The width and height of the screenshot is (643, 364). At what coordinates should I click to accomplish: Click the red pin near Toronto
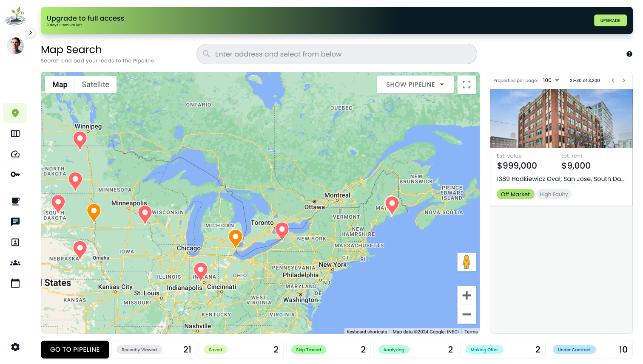(x=282, y=231)
